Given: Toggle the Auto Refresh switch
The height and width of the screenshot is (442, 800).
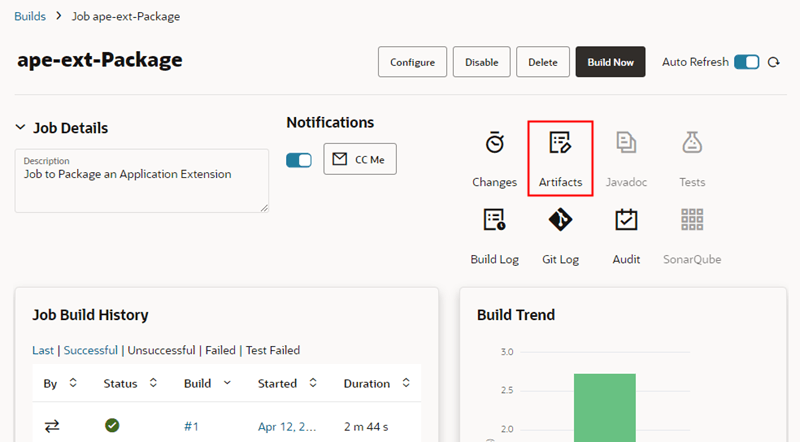Looking at the screenshot, I should coord(746,62).
